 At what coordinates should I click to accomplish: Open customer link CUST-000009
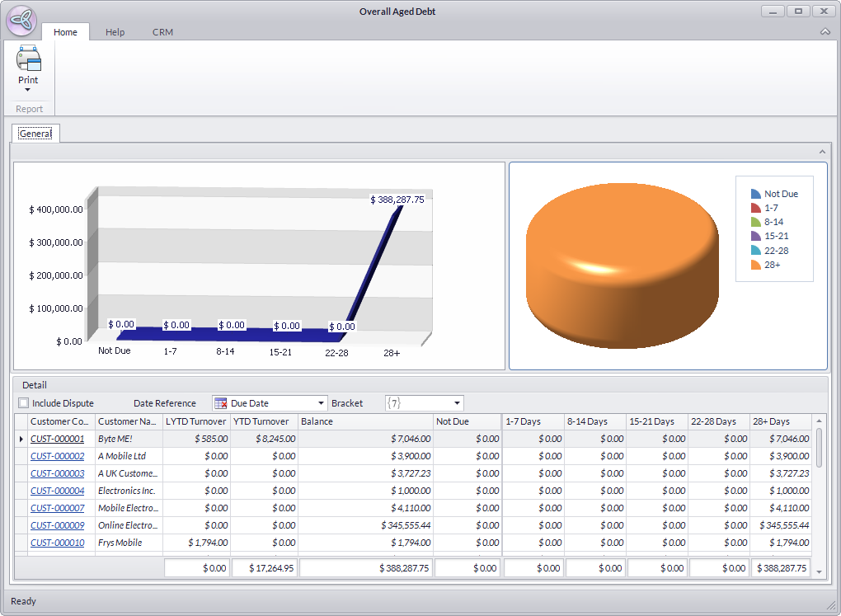[58, 525]
